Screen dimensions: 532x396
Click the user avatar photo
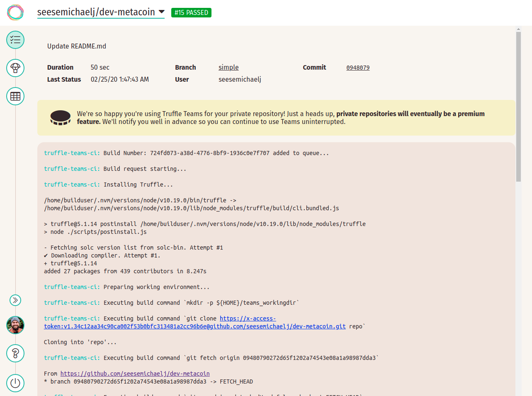tap(15, 325)
